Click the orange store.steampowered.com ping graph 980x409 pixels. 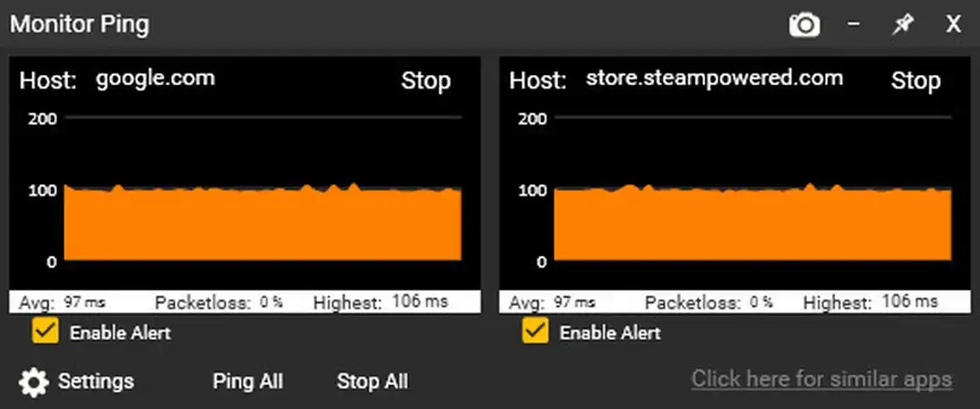click(752, 223)
